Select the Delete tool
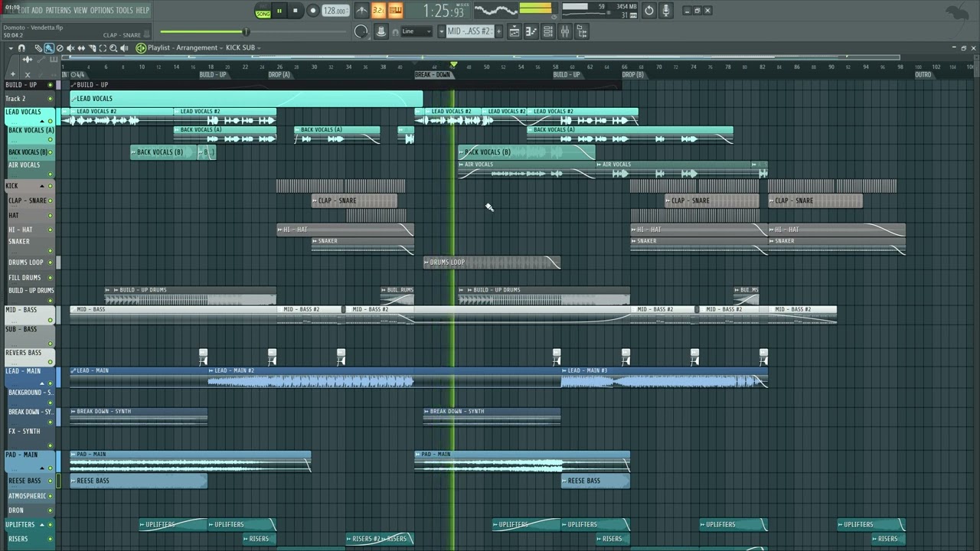980x551 pixels. [x=60, y=48]
